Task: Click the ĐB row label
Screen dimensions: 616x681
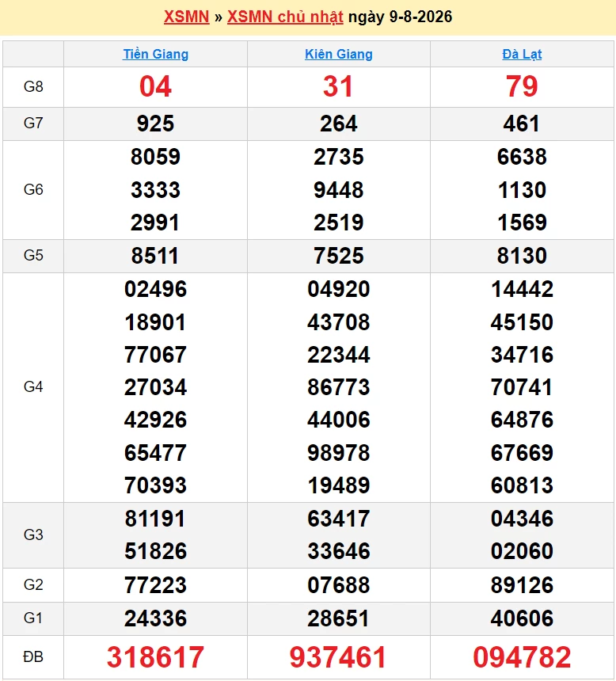Action: coord(33,657)
